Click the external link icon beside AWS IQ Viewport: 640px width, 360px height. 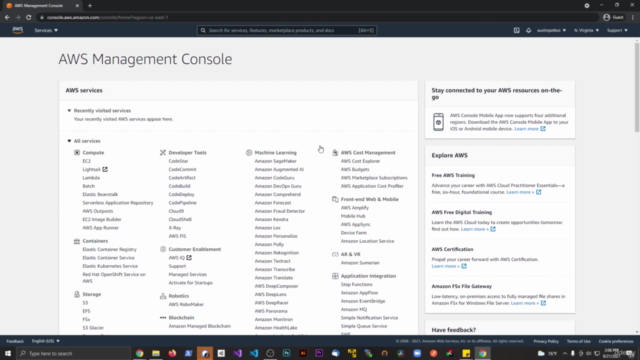click(189, 258)
